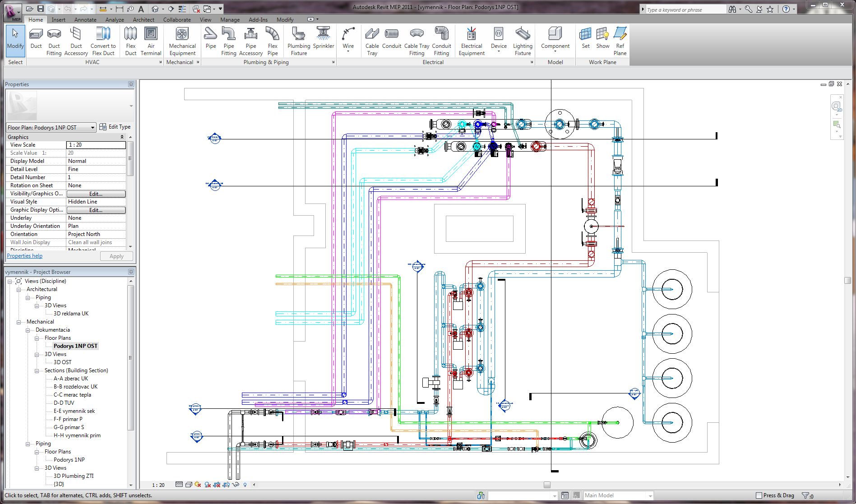856x504 pixels.
Task: Activate the Cable Tray tool
Action: pos(372,41)
